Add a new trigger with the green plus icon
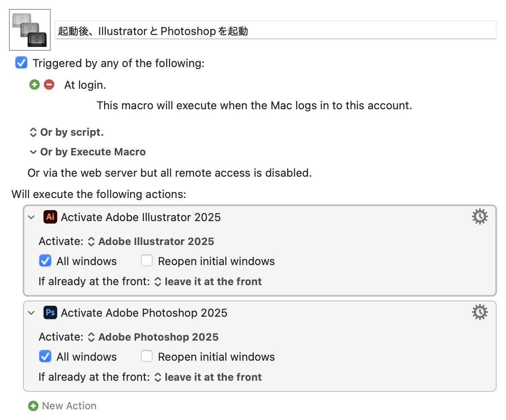Image resolution: width=506 pixels, height=420 pixels. coord(35,85)
